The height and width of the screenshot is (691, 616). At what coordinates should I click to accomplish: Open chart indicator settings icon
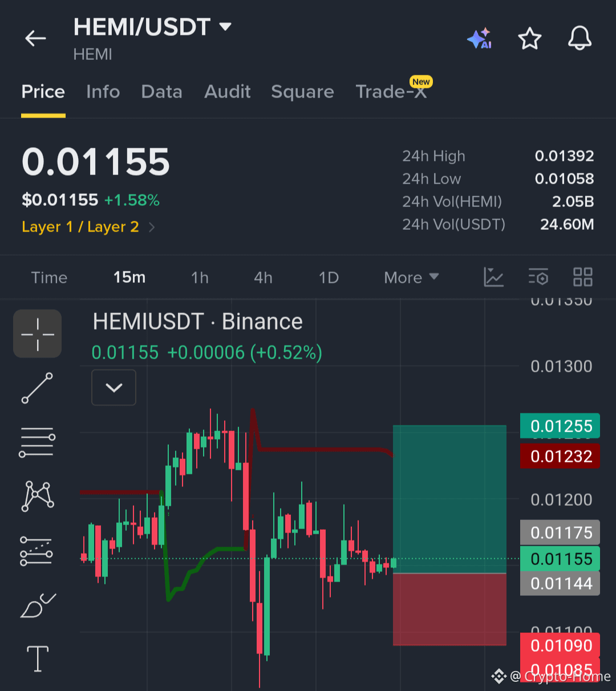coord(538,277)
